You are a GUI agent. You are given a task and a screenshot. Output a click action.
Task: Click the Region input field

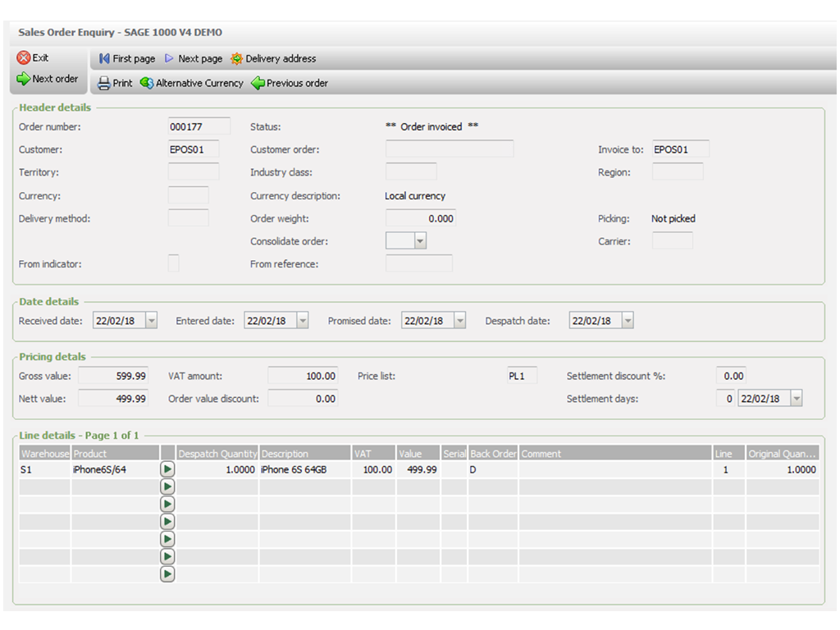coord(677,172)
